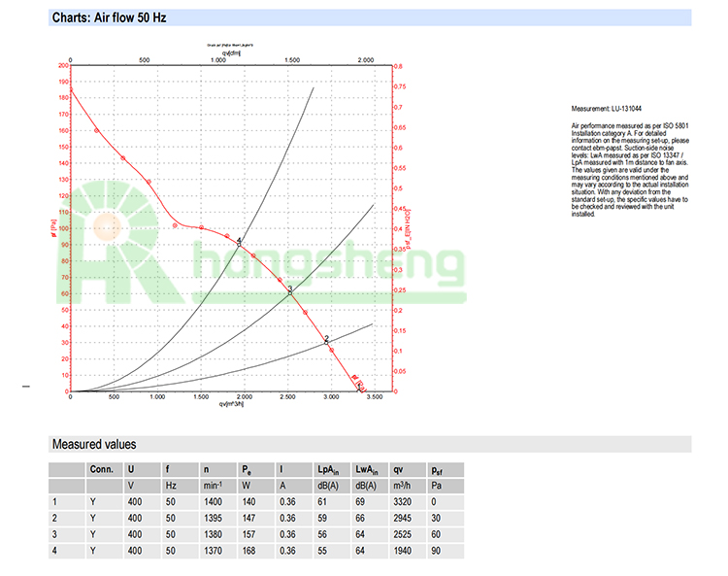Click the "3.500" tick on bottom axis
The image size is (728, 576).
375,397
